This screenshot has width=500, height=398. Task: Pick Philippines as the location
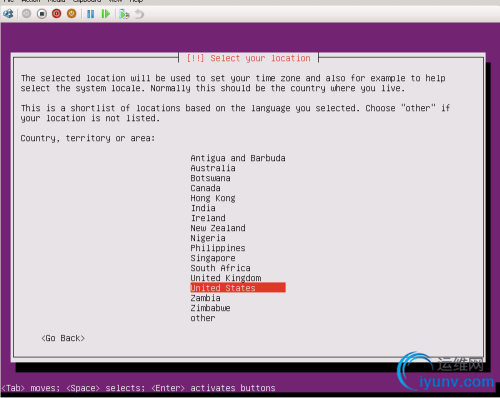click(x=218, y=248)
